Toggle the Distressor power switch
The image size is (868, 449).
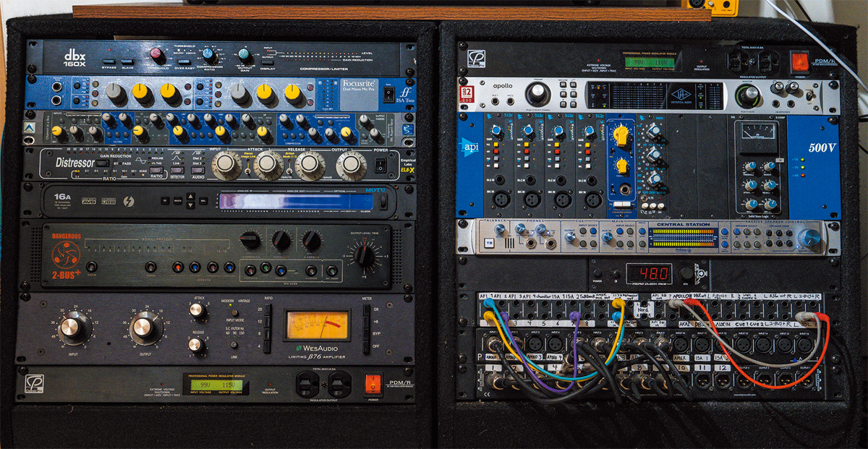point(382,164)
